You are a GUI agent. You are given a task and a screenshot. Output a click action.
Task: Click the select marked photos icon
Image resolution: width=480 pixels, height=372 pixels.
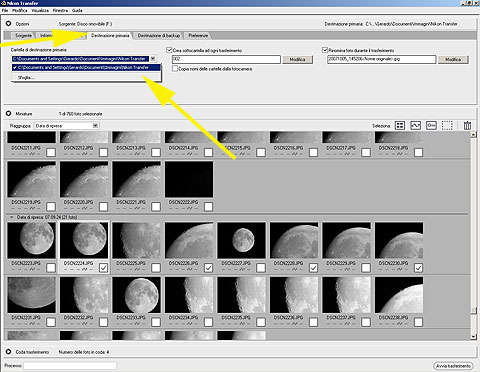(x=415, y=125)
